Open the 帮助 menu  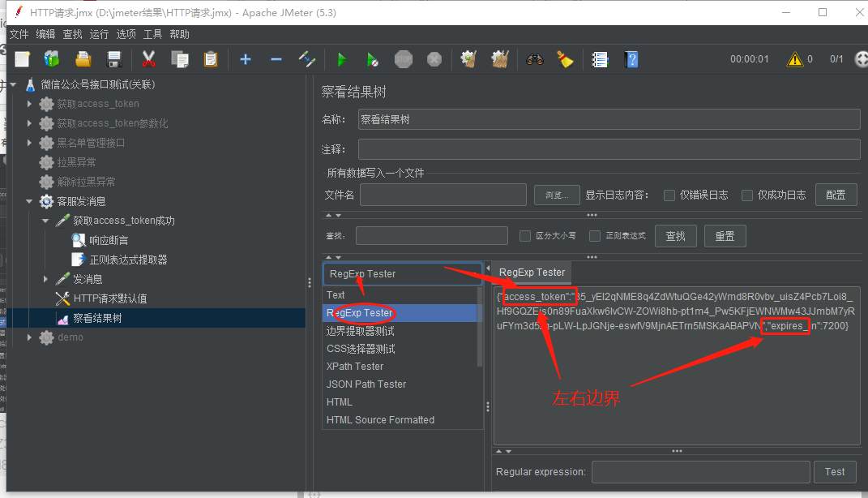click(x=179, y=34)
